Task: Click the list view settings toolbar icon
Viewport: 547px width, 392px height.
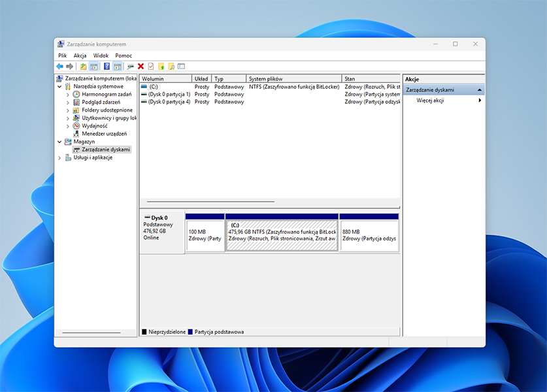Action: (181, 66)
